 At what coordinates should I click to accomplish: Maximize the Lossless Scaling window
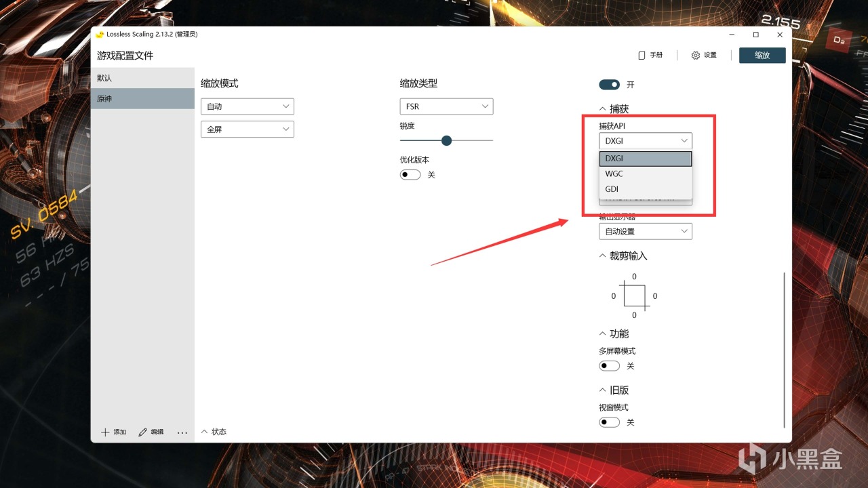pos(756,35)
